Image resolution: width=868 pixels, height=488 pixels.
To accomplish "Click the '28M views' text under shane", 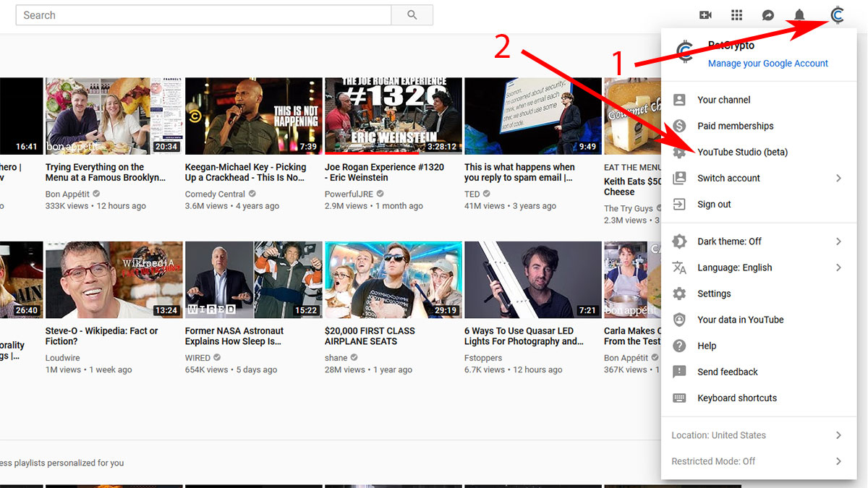I will click(x=344, y=369).
